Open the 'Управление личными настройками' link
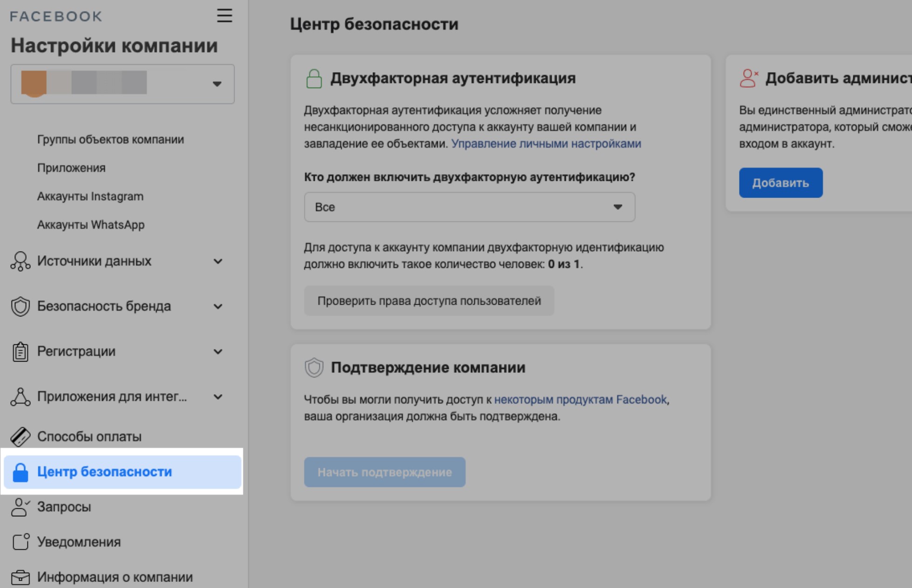Screen dimensions: 912x588 pos(546,144)
